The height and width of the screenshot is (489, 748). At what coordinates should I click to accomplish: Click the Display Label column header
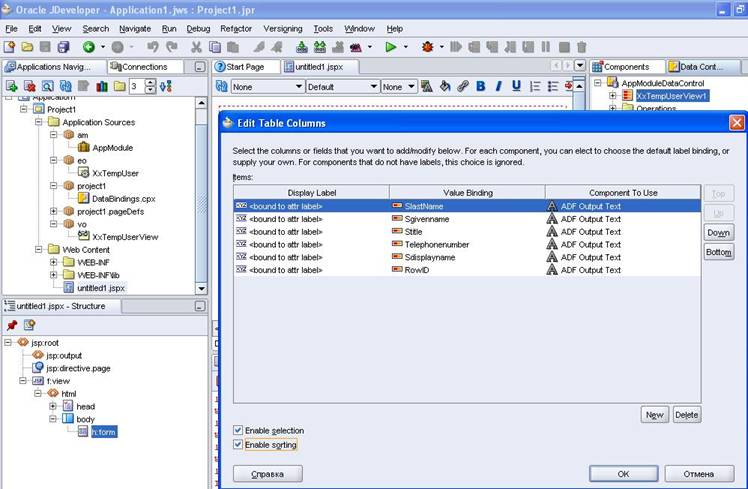[x=312, y=193]
